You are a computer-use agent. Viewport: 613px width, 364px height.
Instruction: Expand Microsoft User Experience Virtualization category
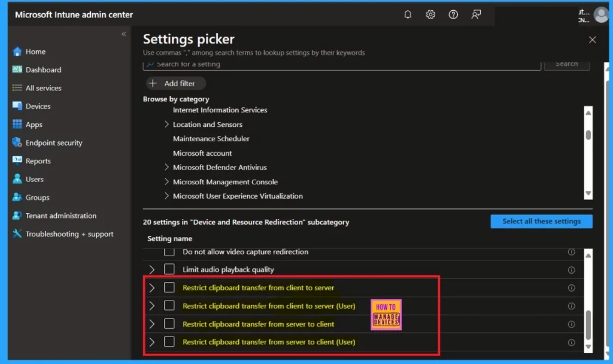166,196
